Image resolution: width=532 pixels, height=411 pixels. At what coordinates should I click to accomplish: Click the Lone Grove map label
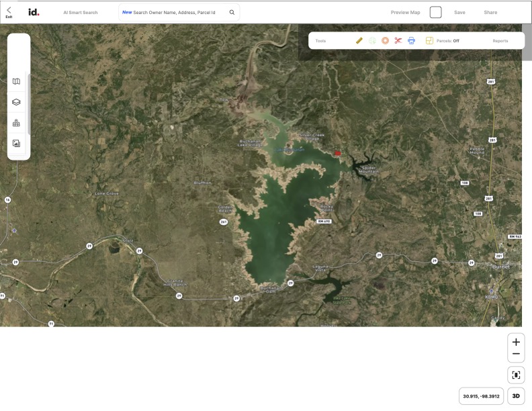[107, 193]
